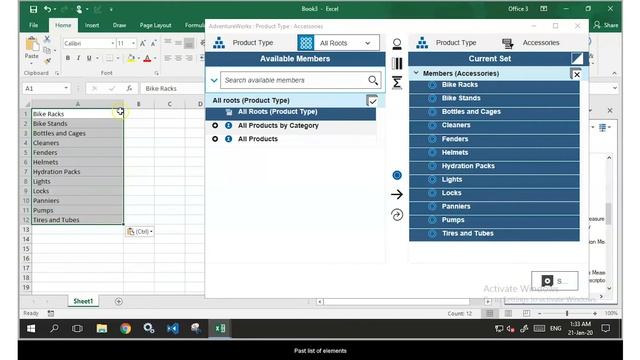Select the All Roots (Product Type) row
Screen dimensions: 640x360
pos(291,112)
